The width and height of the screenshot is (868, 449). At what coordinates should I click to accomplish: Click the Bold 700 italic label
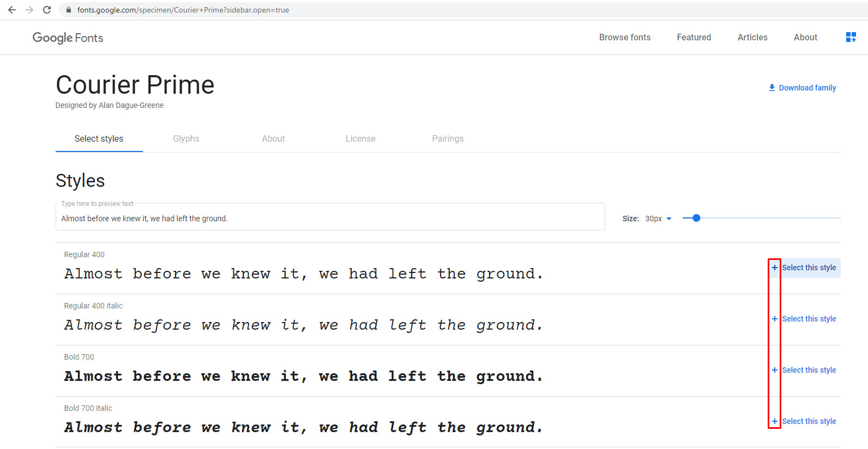click(x=88, y=408)
